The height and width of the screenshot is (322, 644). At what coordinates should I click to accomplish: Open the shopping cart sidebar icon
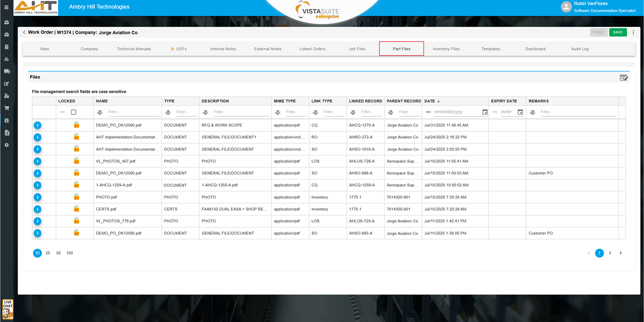[6, 108]
